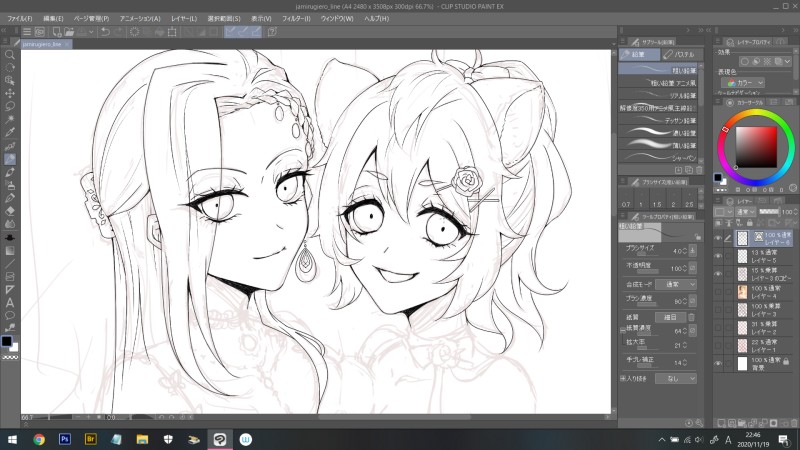Select the Text tool
800x450 pixels.
pyautogui.click(x=10, y=302)
